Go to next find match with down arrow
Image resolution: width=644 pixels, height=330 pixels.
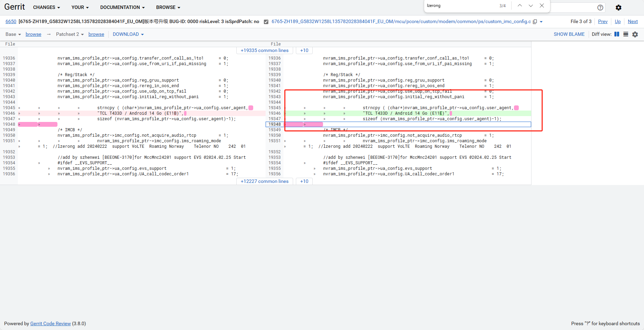(531, 6)
